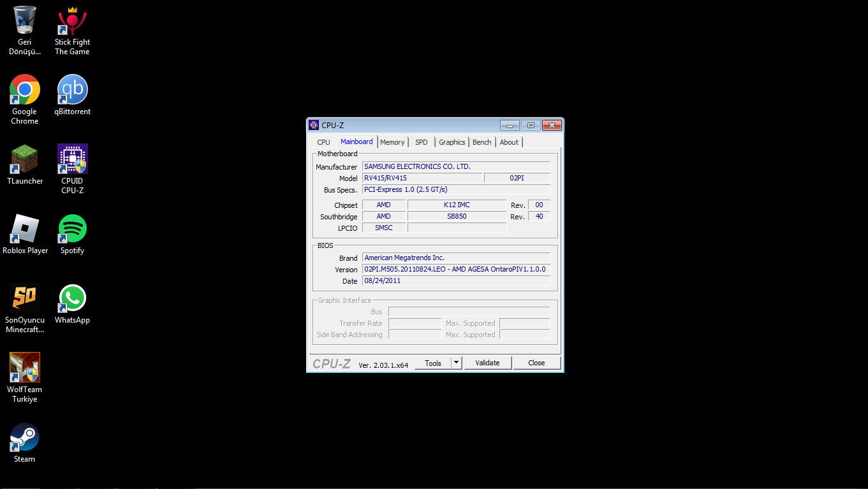Click the southbridge name SB850
This screenshot has width=868, height=489.
[457, 216]
